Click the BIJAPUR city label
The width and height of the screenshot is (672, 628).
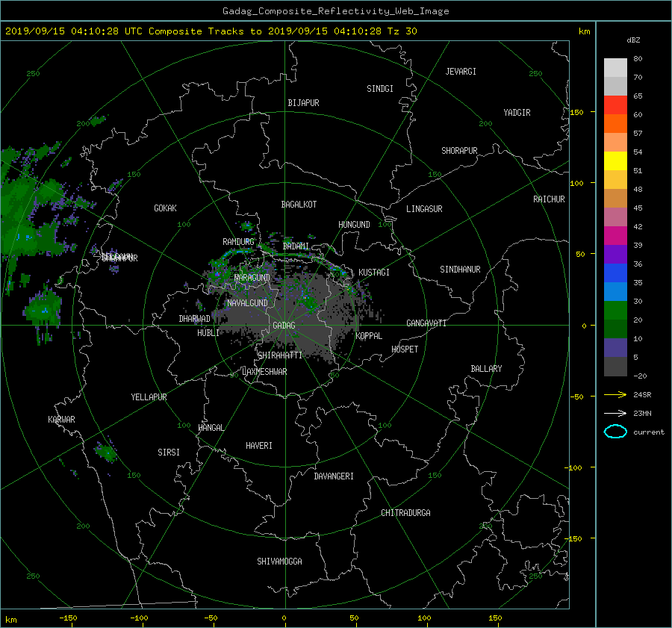(303, 103)
